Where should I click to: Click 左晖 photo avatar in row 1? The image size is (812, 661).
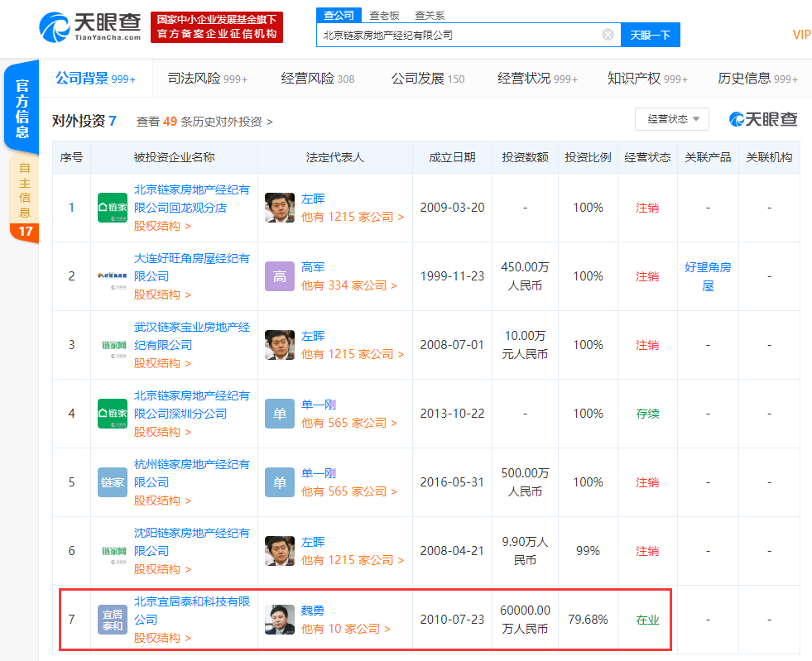280,208
